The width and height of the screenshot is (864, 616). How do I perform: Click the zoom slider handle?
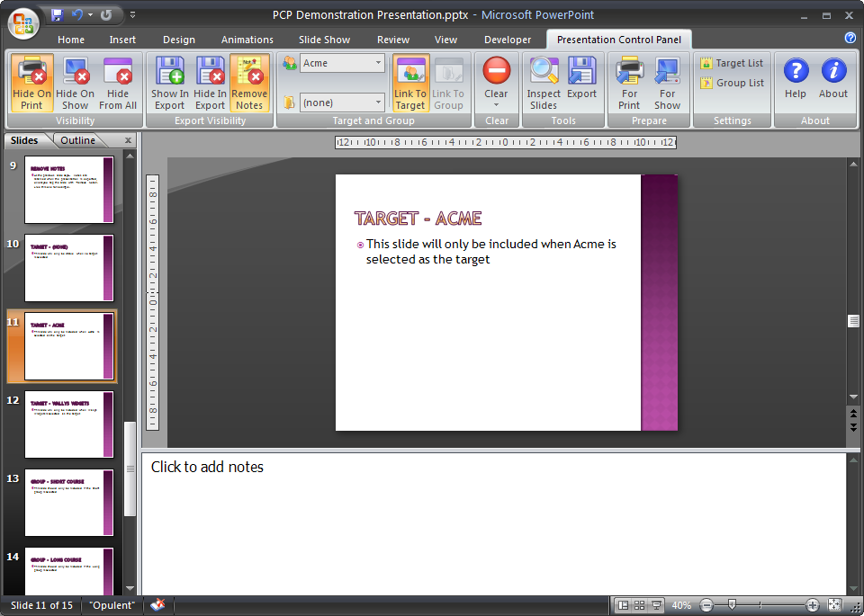click(x=732, y=605)
